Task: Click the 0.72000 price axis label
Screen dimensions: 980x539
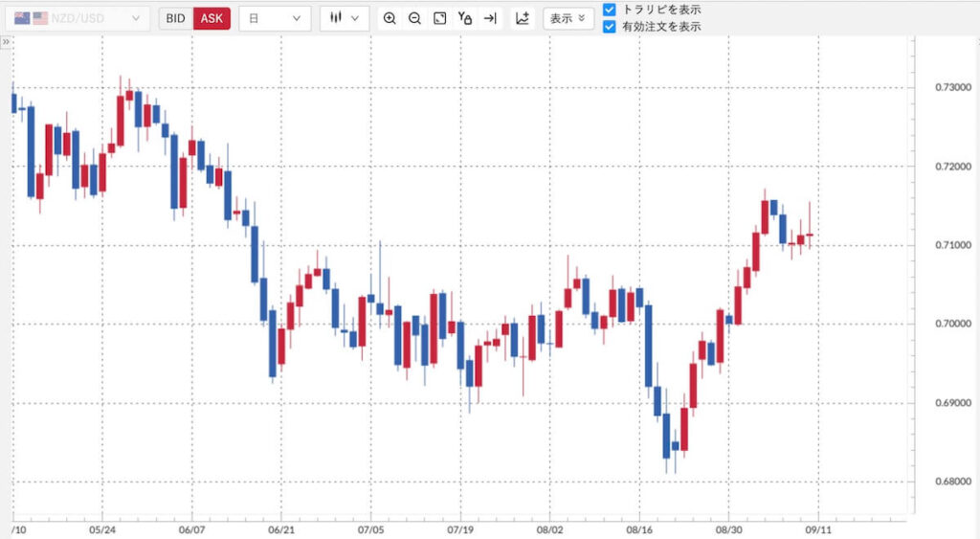Action: pyautogui.click(x=953, y=167)
